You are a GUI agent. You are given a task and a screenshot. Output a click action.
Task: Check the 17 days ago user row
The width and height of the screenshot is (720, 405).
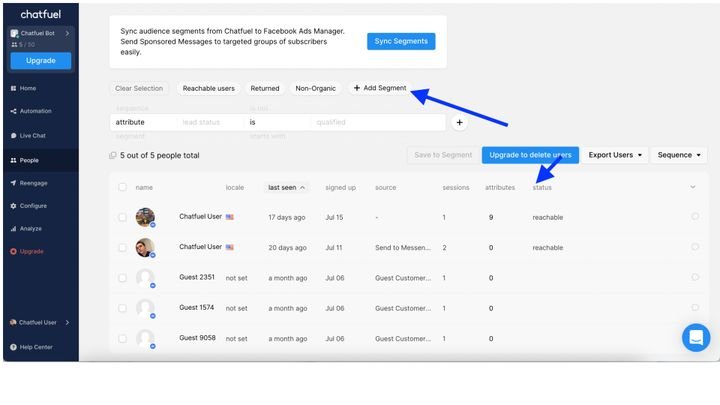(x=122, y=217)
